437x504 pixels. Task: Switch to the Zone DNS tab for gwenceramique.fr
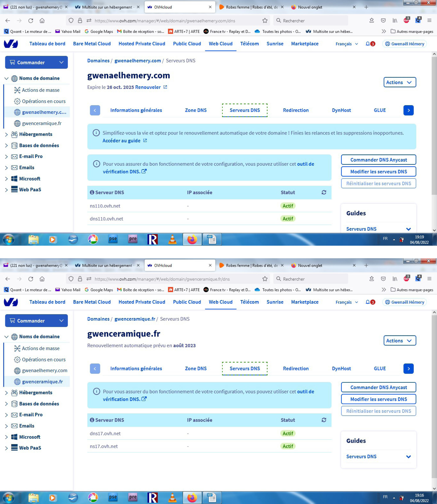196,368
